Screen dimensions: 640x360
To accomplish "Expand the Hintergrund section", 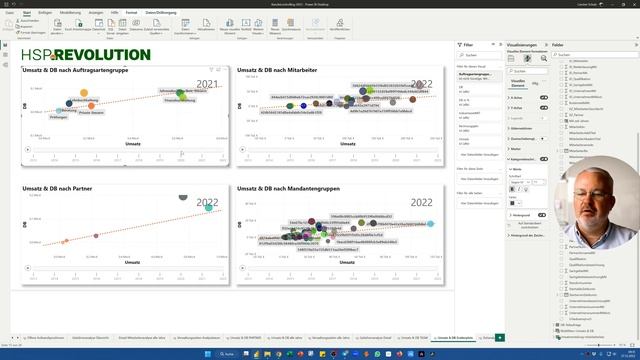I will 511,215.
